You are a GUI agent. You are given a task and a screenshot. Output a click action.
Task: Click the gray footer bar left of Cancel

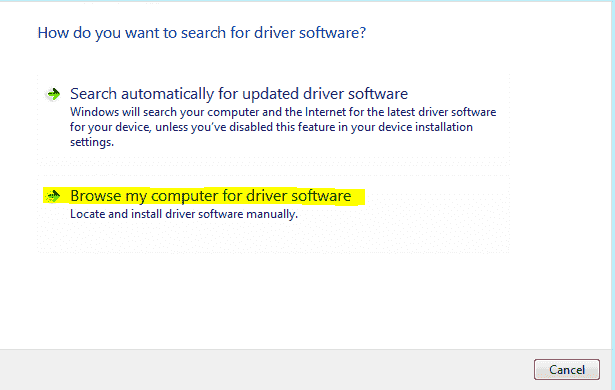pos(267,370)
